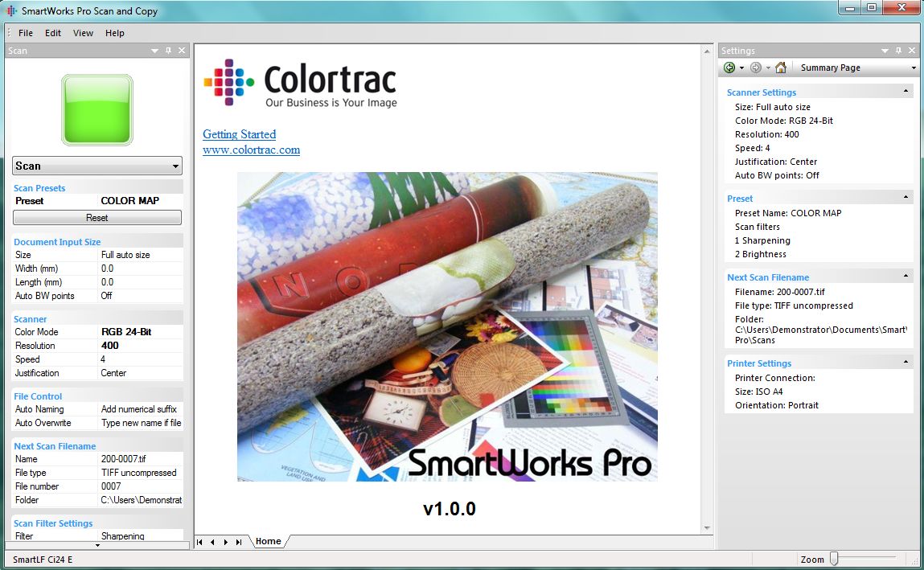Collapse the Scanner Settings section
Image resolution: width=924 pixels, height=570 pixels.
(906, 91)
